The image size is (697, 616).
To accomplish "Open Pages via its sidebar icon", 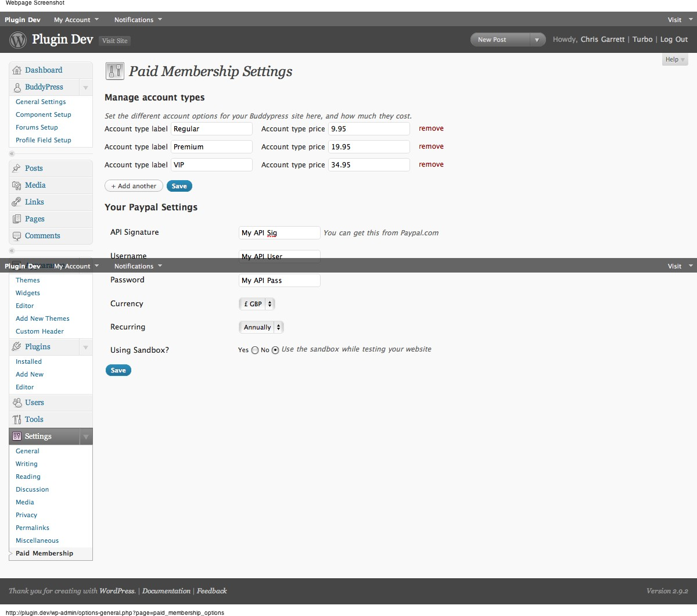I will [17, 219].
